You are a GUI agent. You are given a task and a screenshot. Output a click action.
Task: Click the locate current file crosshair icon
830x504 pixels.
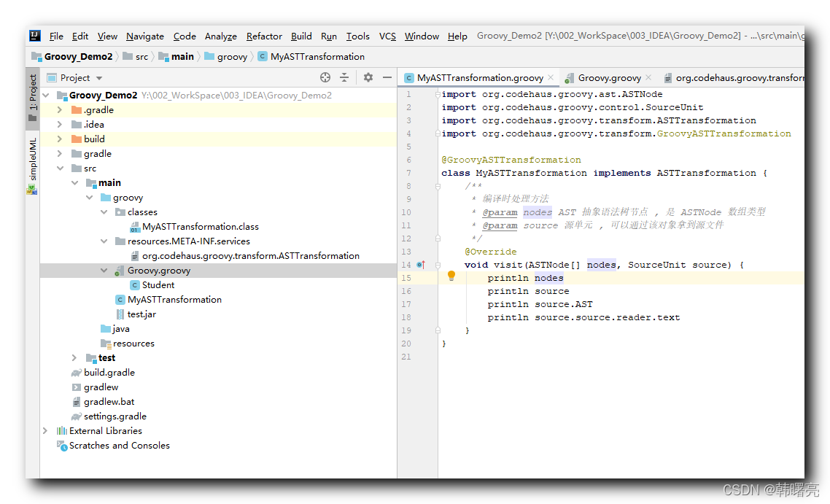click(325, 77)
